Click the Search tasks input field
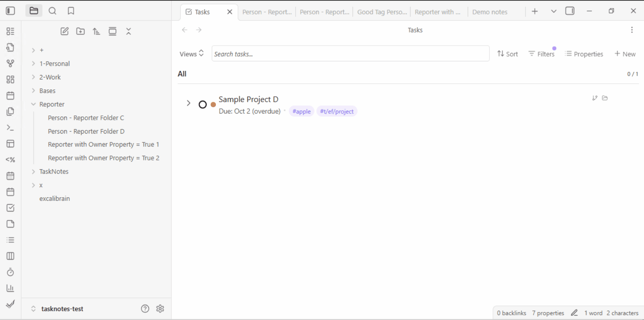The height and width of the screenshot is (320, 644). [350, 54]
